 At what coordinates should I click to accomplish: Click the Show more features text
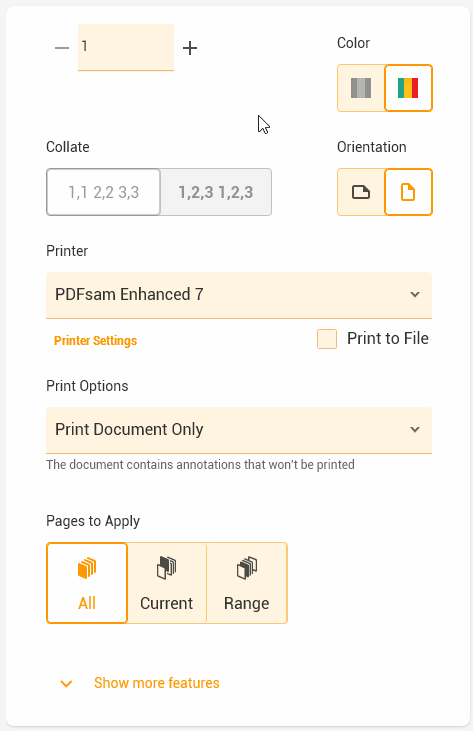(x=157, y=683)
